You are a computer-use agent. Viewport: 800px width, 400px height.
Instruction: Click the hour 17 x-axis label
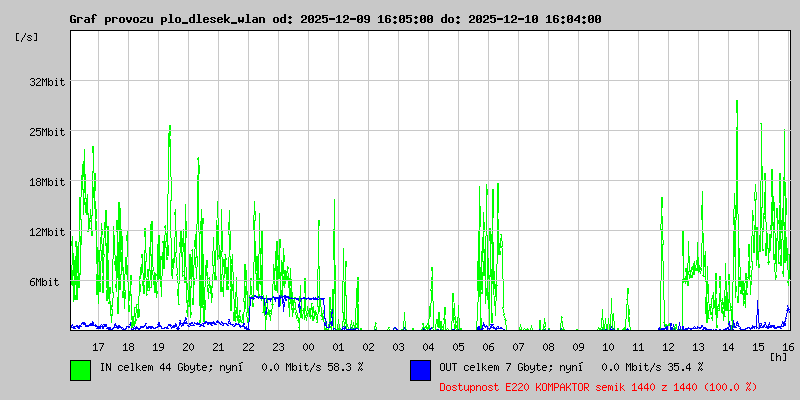point(98,347)
